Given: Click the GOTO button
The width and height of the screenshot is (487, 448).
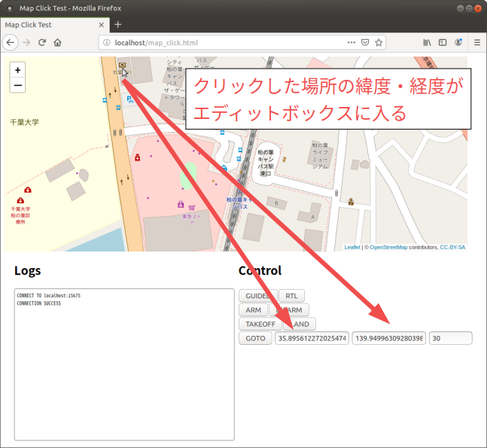Looking at the screenshot, I should [255, 339].
